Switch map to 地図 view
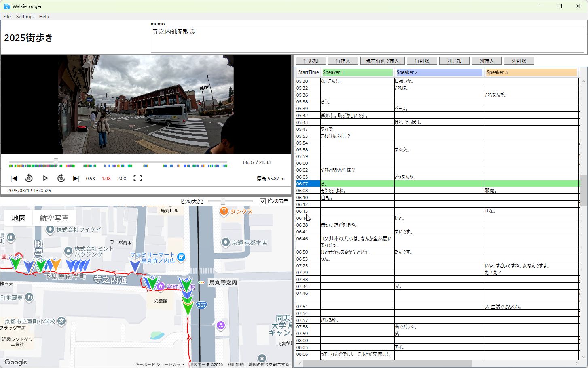The image size is (588, 368). [x=19, y=218]
